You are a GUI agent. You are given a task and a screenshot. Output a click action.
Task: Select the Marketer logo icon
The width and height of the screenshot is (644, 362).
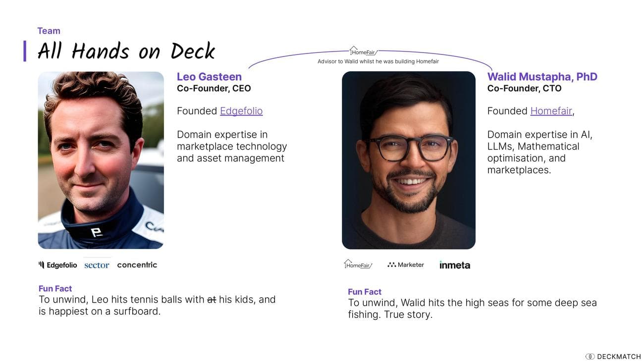405,264
